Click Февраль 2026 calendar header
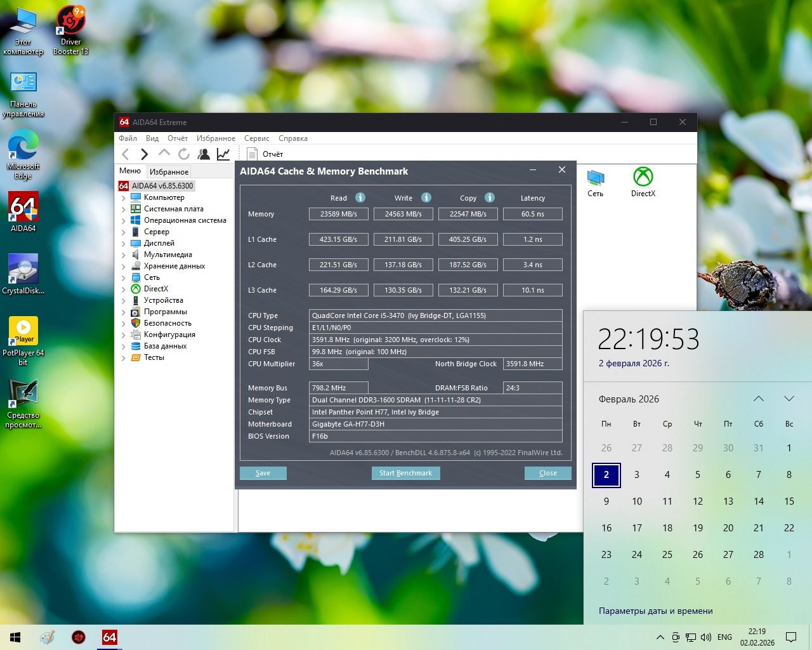Image resolution: width=812 pixels, height=650 pixels. [629, 399]
